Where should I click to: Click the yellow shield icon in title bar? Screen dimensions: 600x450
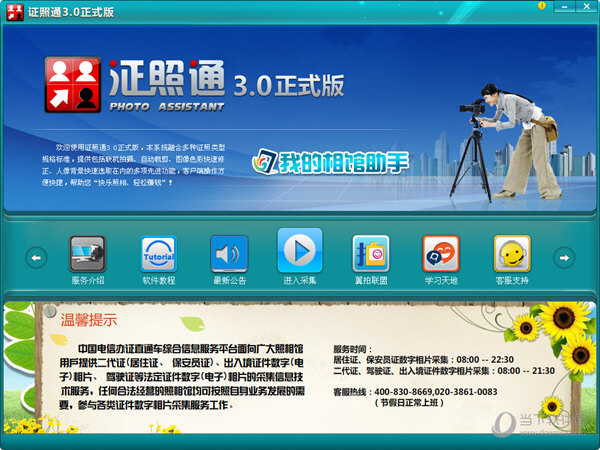tap(541, 6)
